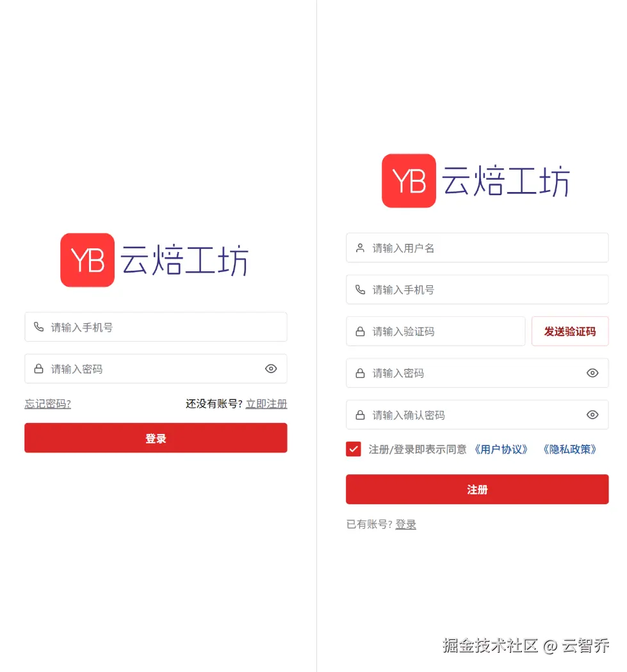Open the 忘记密码? link
The width and height of the screenshot is (627, 672).
[x=47, y=404]
